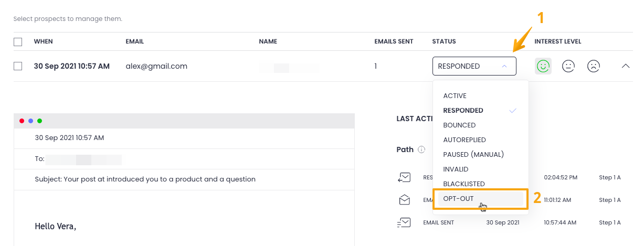Click the red dot in email preview header
644x246 pixels.
click(x=22, y=121)
